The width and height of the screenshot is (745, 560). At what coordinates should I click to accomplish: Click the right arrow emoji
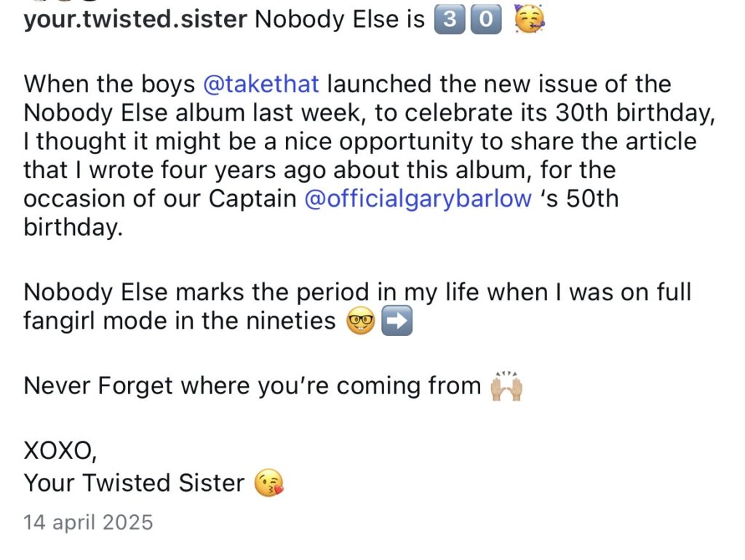pos(397,321)
